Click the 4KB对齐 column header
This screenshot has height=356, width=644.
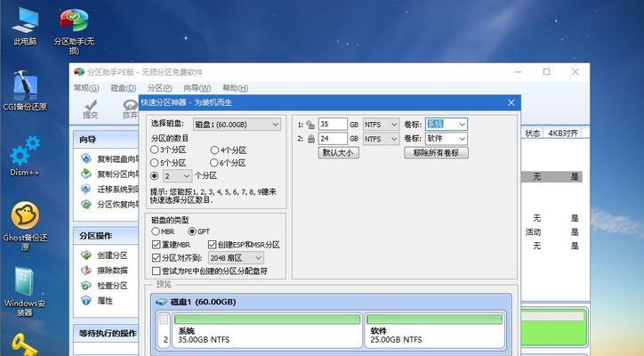pos(563,133)
